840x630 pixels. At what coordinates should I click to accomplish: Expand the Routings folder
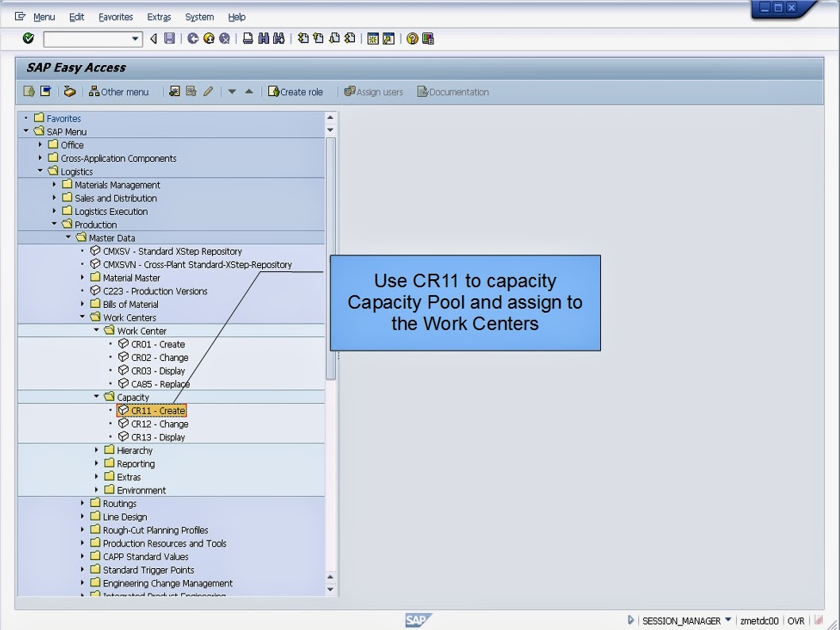click(83, 503)
